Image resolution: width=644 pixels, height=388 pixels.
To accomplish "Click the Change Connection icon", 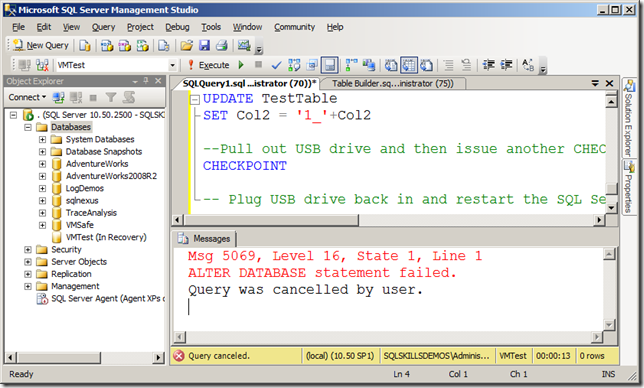I will [42, 65].
